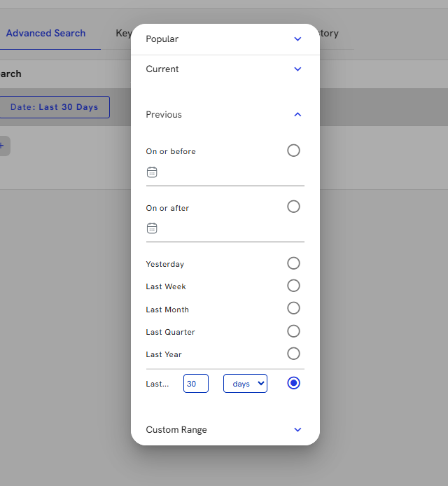Click the Yesterday label text
This screenshot has height=486, width=448.
165,264
